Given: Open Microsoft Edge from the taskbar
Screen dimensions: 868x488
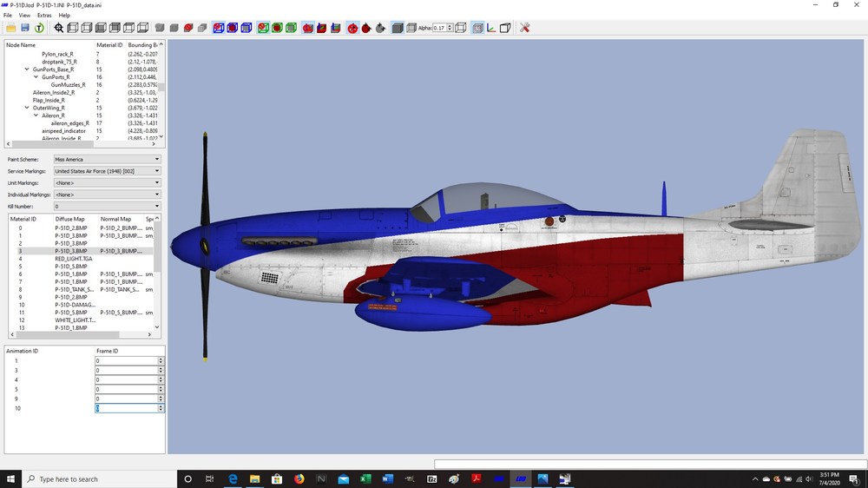Looking at the screenshot, I should click(233, 479).
